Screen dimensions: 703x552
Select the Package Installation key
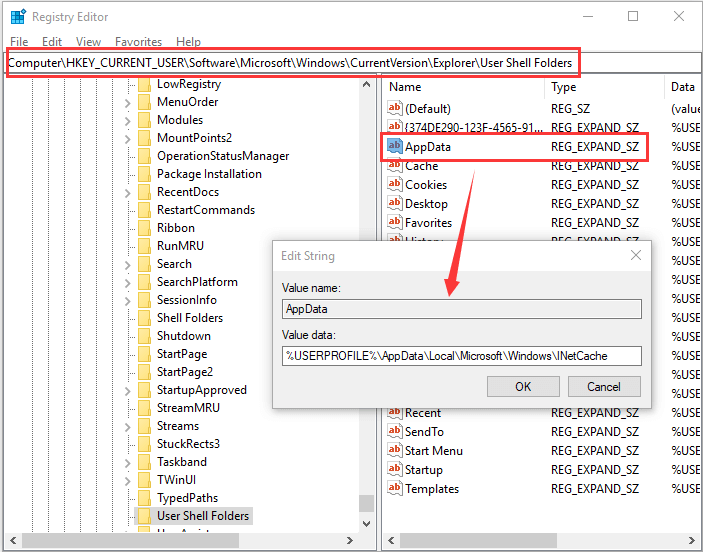click(x=209, y=174)
